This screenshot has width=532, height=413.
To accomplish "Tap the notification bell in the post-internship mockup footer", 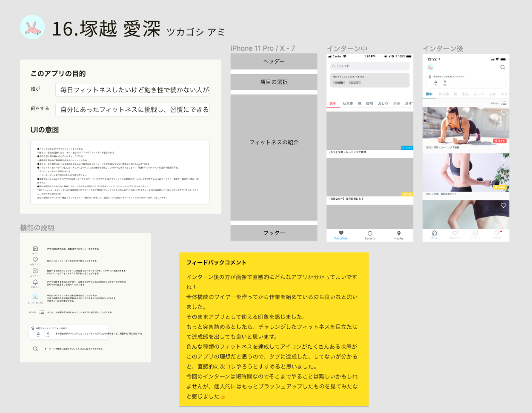I will tap(497, 233).
